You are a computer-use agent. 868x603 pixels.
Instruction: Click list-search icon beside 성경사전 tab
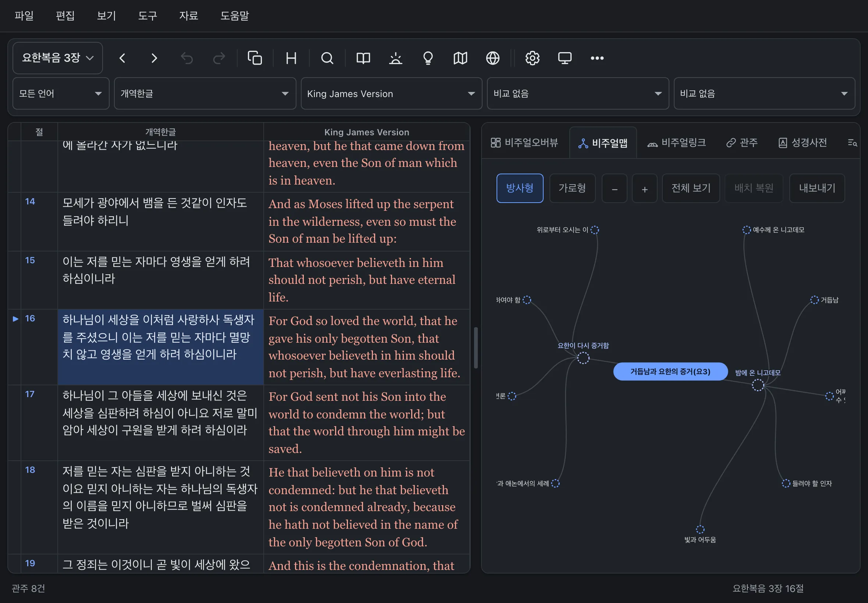(852, 143)
